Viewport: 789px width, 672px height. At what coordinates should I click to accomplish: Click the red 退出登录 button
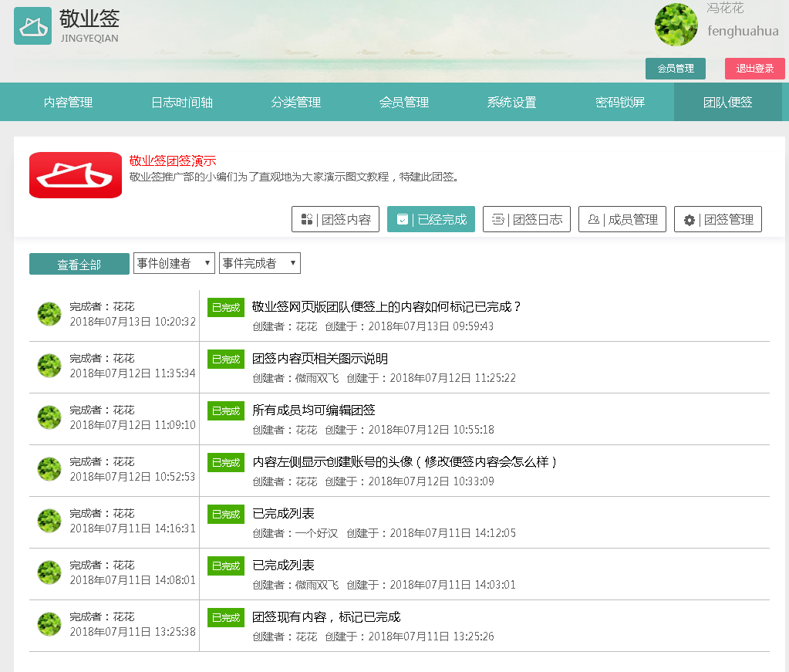click(x=755, y=69)
